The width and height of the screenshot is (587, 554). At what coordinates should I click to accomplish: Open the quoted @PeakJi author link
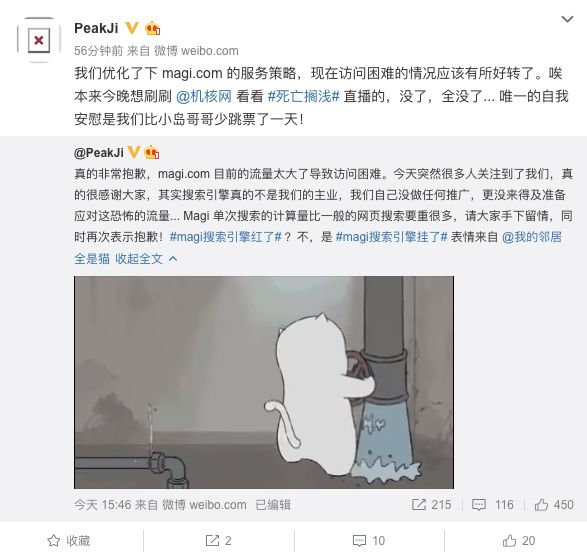[99, 152]
